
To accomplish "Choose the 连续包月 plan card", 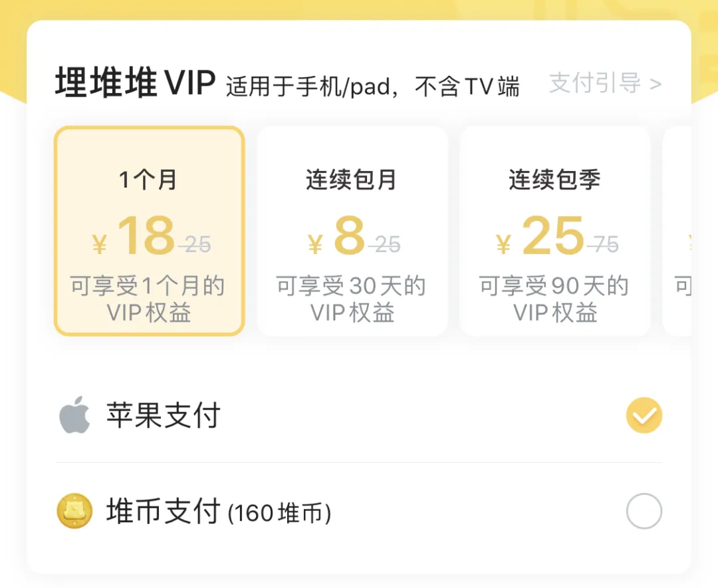I will [352, 231].
